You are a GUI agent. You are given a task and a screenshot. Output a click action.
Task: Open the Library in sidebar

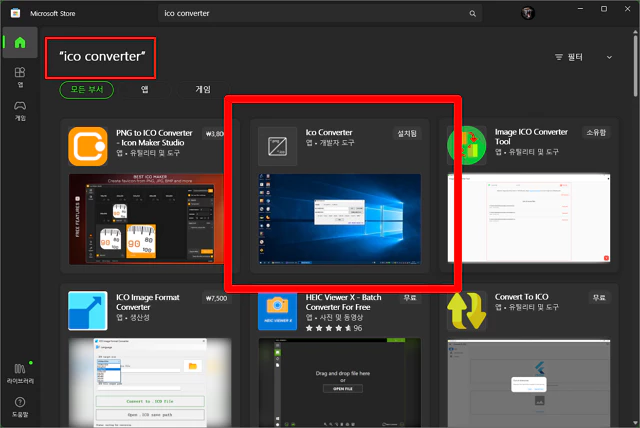click(x=20, y=373)
